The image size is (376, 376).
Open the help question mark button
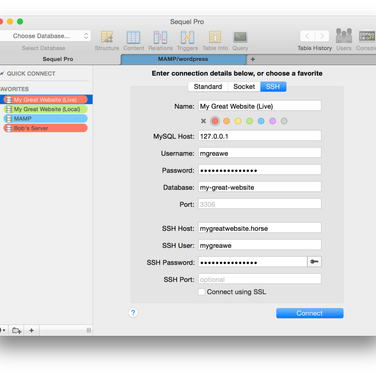click(133, 313)
